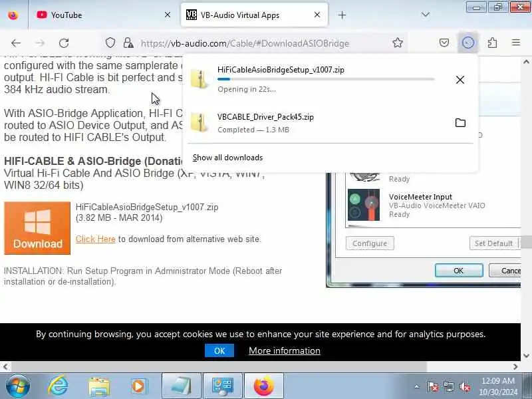Bookmark this page with the star icon
Viewport: 532px width, 399px height.
398,43
